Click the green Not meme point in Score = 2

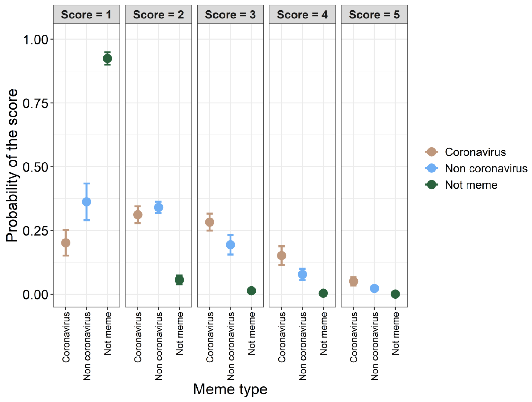coord(179,280)
